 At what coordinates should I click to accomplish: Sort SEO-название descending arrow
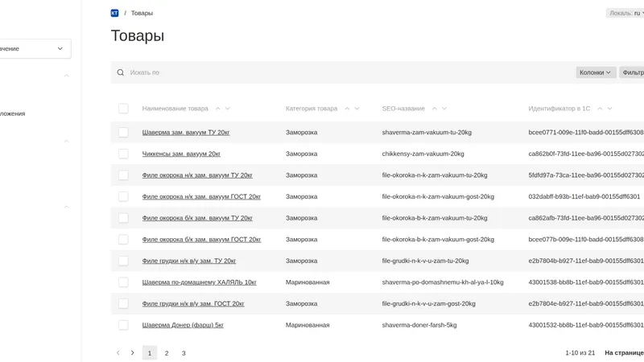pyautogui.click(x=444, y=109)
